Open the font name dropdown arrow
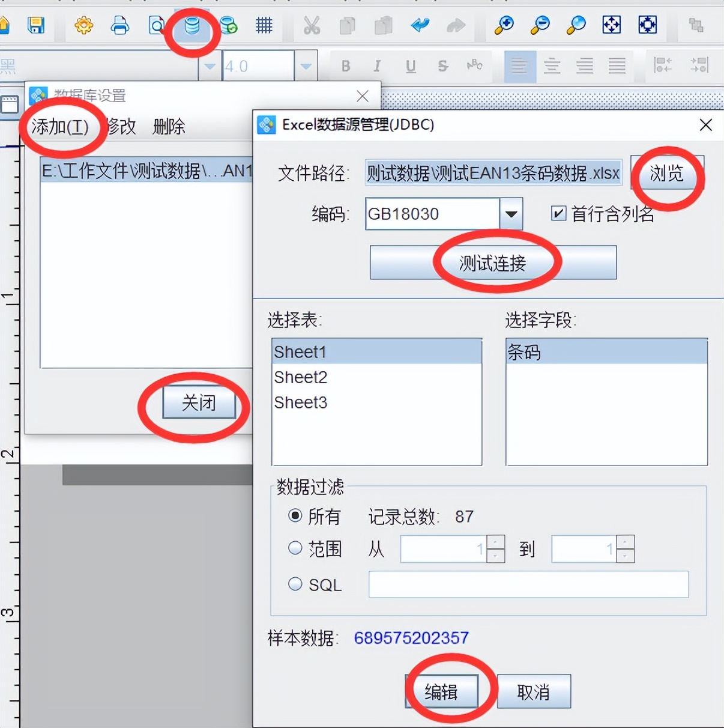Image resolution: width=724 pixels, height=728 pixels. pyautogui.click(x=210, y=66)
